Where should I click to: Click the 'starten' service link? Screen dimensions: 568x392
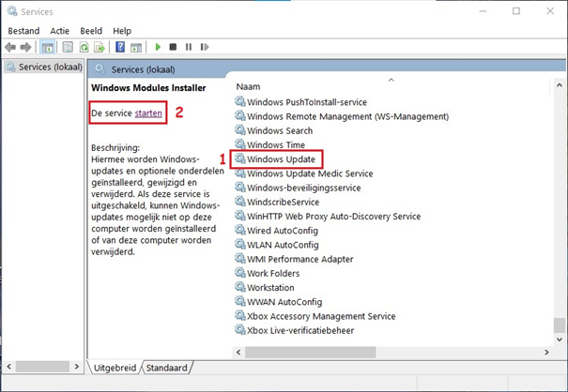[x=148, y=113]
